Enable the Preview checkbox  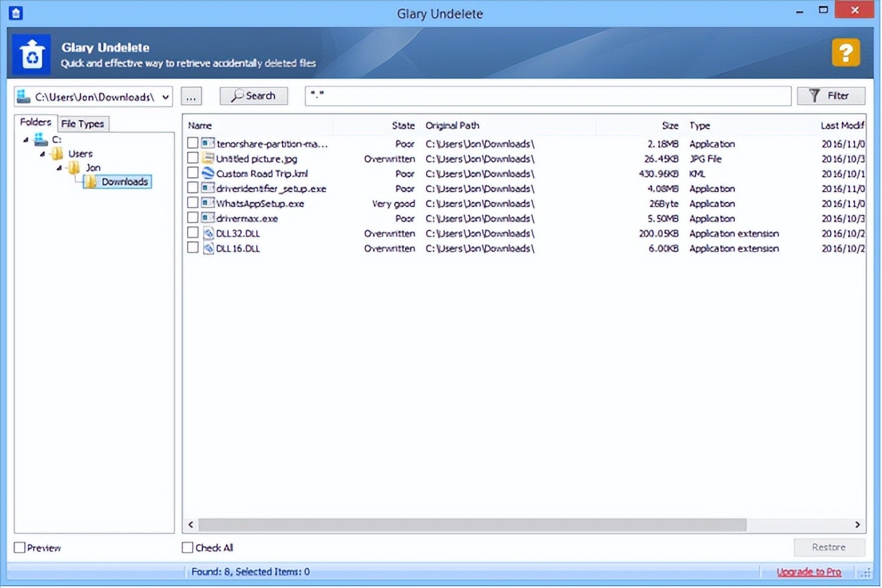(x=20, y=548)
